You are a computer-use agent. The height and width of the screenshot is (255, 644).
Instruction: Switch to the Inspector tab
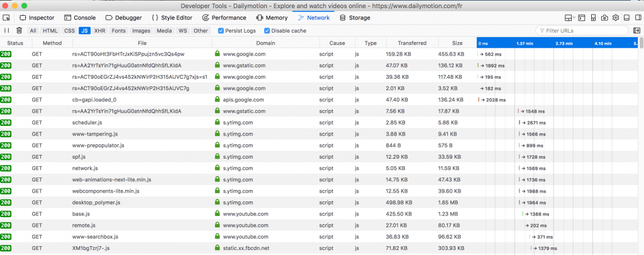pos(36,18)
